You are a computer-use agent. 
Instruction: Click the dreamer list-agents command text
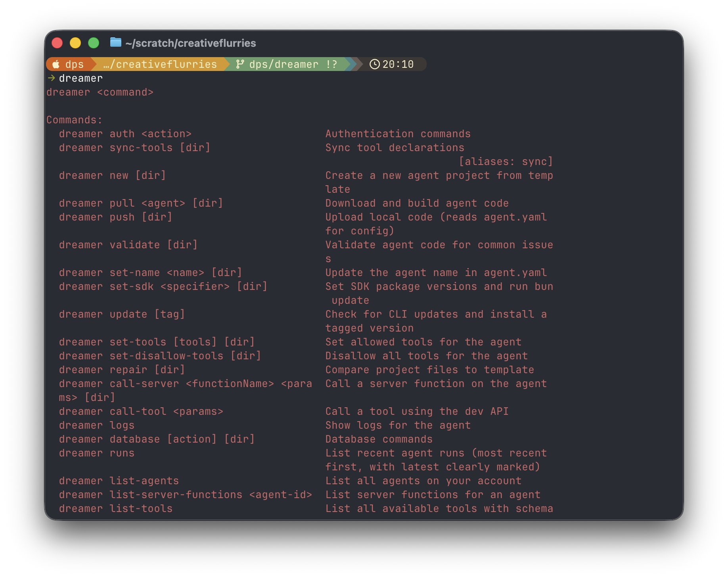(119, 480)
